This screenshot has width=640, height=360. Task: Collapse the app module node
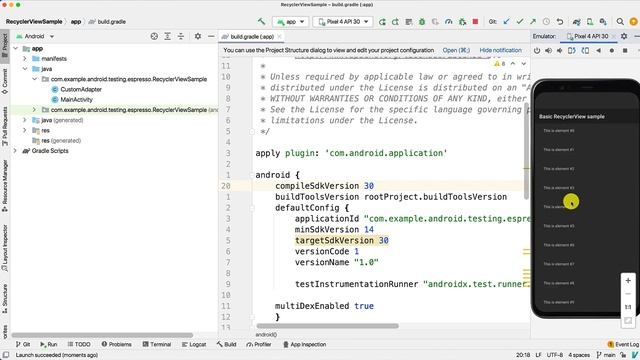tap(16, 49)
